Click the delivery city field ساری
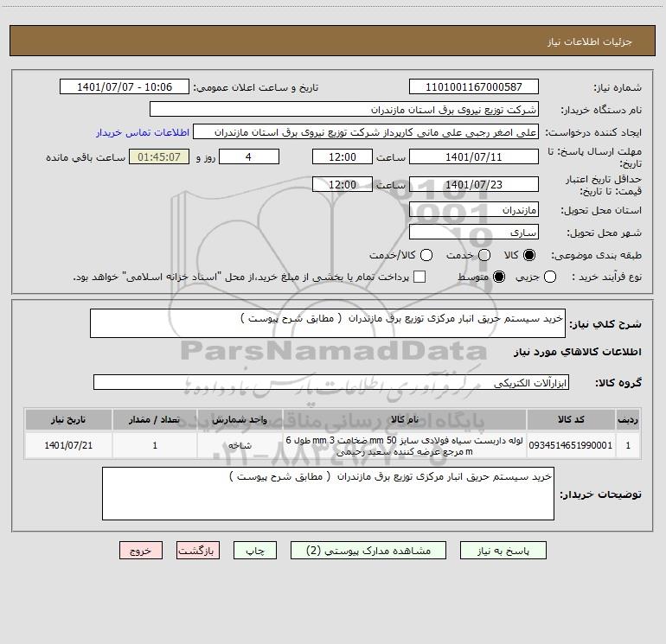This screenshot has height=644, width=666. coord(474,232)
